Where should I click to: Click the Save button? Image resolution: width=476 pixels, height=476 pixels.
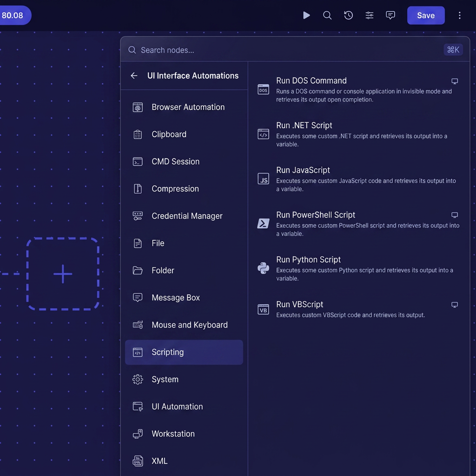(x=426, y=15)
